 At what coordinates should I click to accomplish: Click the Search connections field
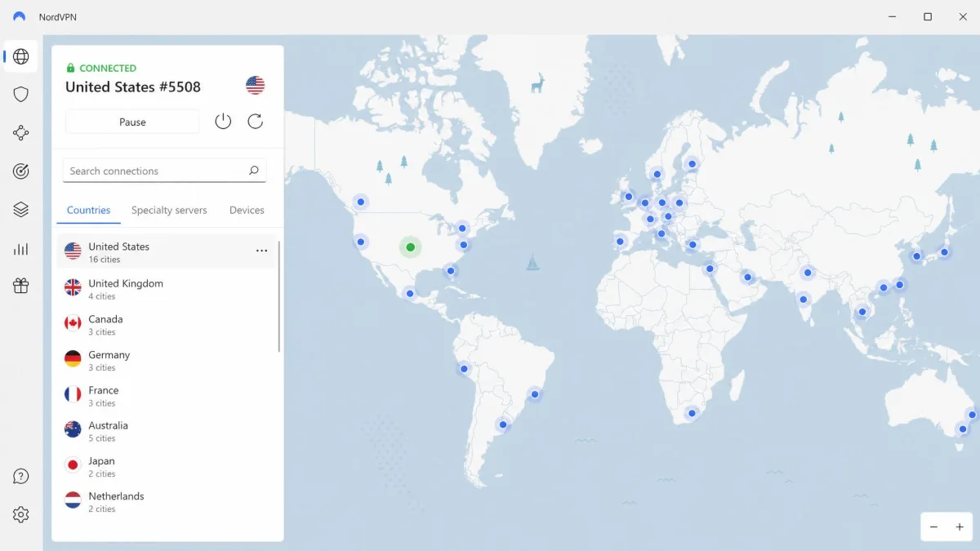coord(164,171)
